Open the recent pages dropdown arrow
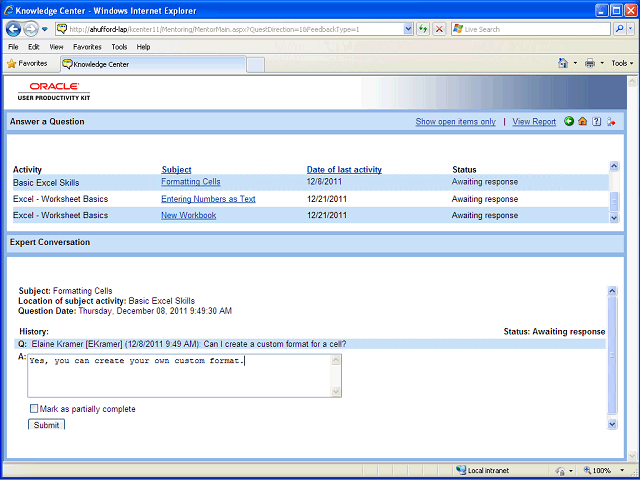Image resolution: width=640 pixels, height=480 pixels. click(45, 29)
